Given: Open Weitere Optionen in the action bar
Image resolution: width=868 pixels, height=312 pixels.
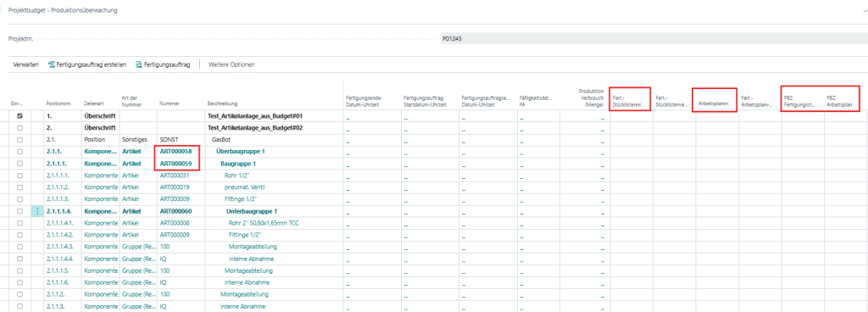Looking at the screenshot, I should 231,64.
